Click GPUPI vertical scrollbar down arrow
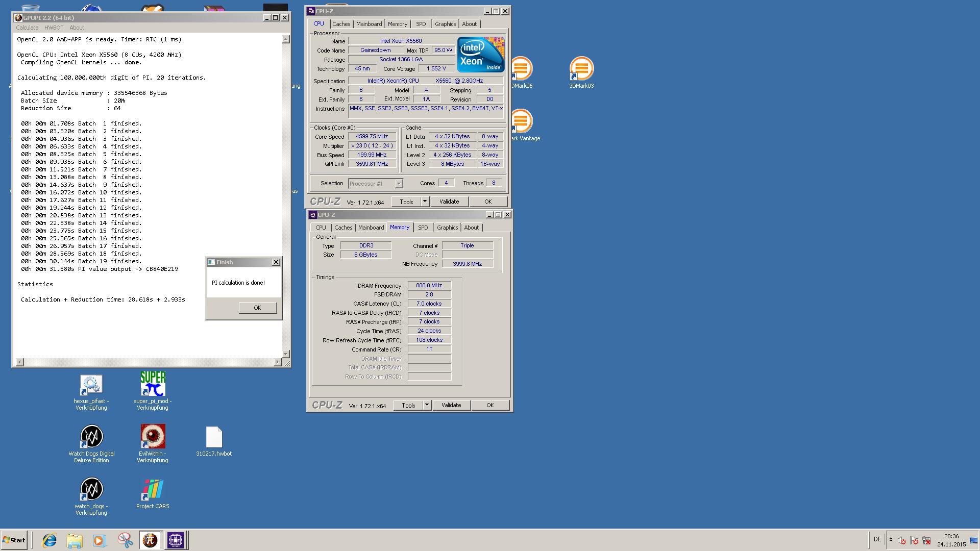 [x=286, y=354]
